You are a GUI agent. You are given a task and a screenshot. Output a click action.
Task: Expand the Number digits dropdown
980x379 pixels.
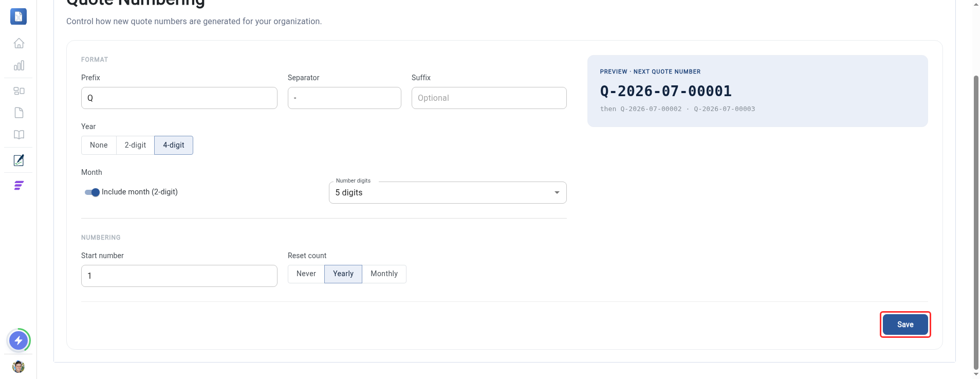coord(448,192)
